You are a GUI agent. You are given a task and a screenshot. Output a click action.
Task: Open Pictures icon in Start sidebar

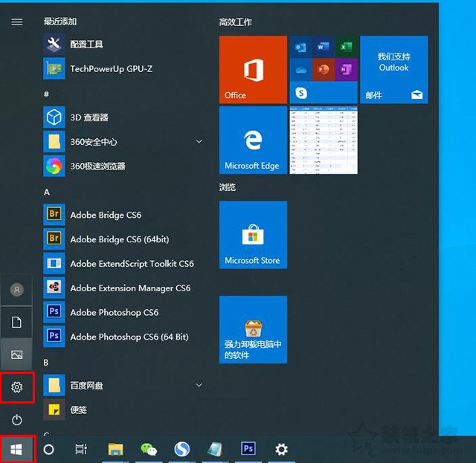pos(16,354)
